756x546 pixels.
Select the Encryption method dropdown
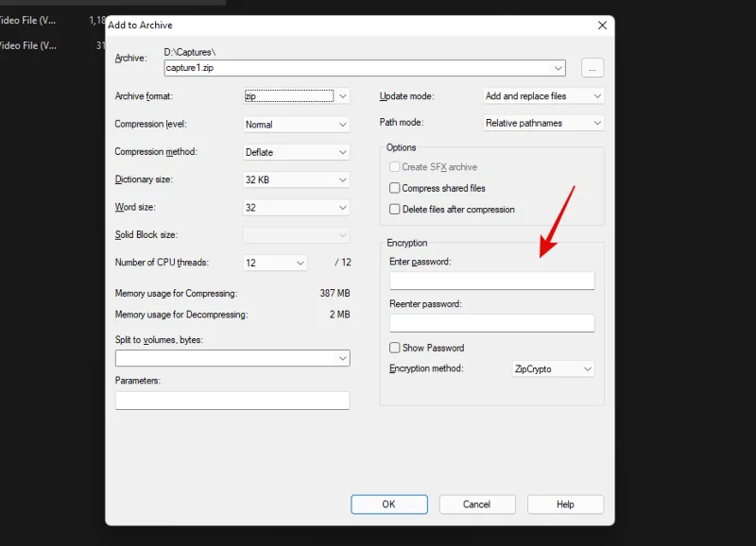(553, 368)
